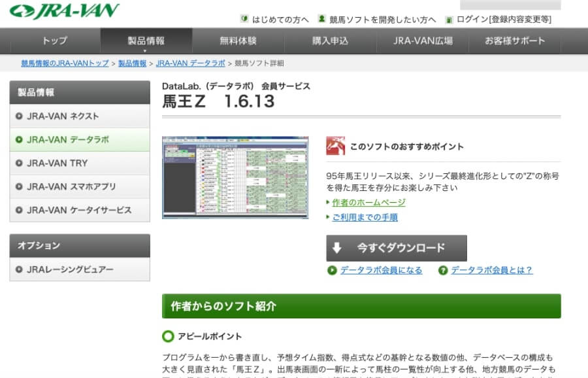588x378 pixels.
Task: Select JRA-VAN ネクスト in the sidebar
Action: coord(80,116)
